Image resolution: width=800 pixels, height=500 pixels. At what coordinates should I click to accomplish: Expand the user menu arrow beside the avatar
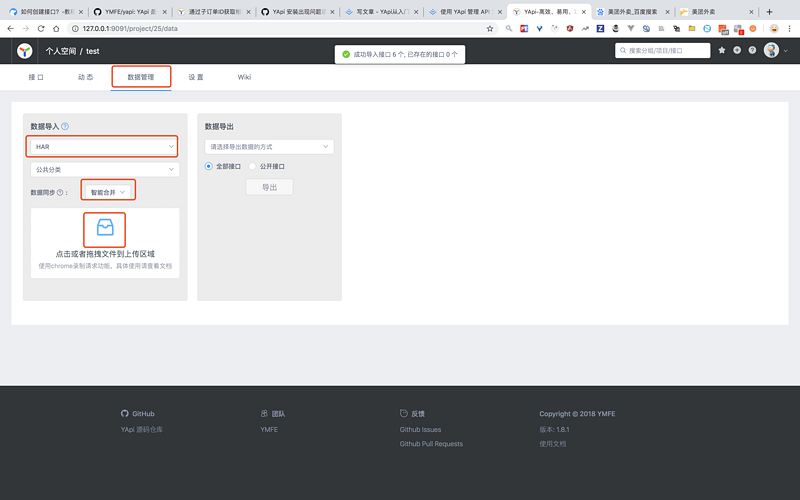786,51
